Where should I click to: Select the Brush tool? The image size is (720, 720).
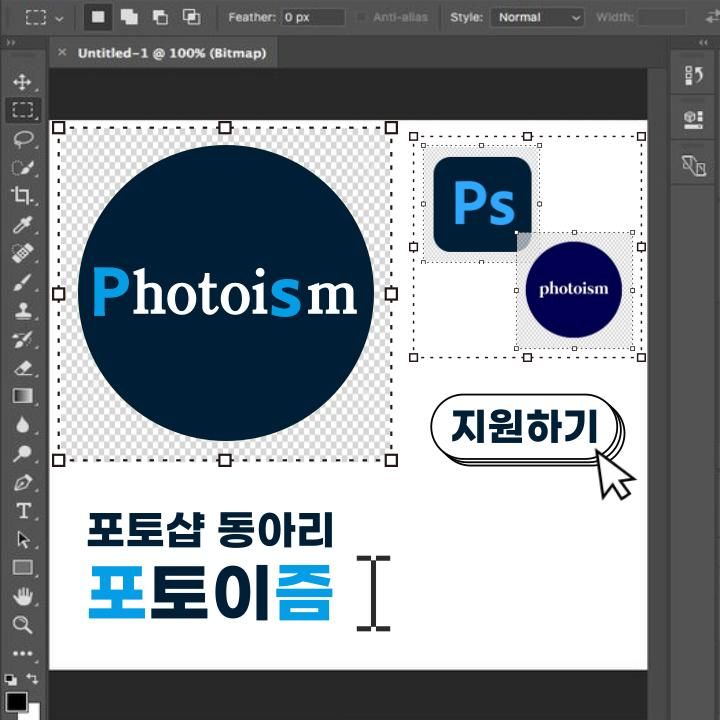pos(22,282)
